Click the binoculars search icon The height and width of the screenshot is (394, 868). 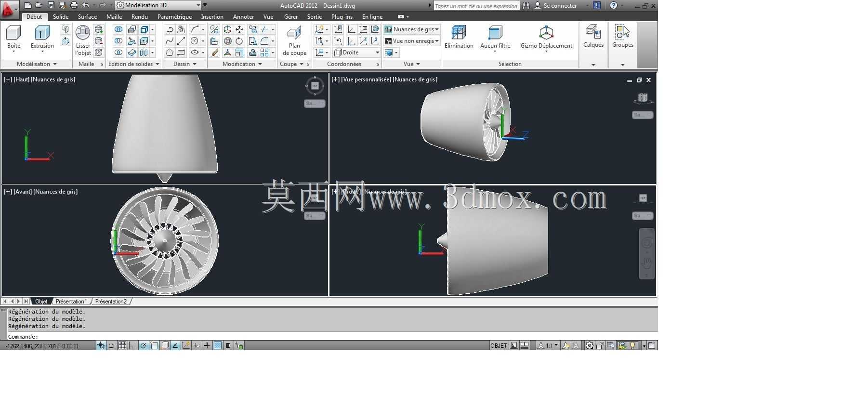[x=526, y=5]
